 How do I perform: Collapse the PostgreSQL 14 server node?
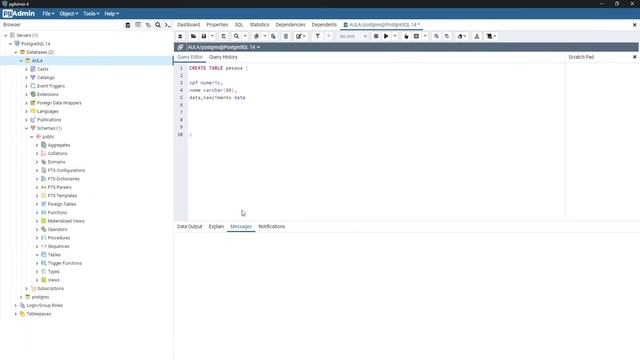coord(11,44)
